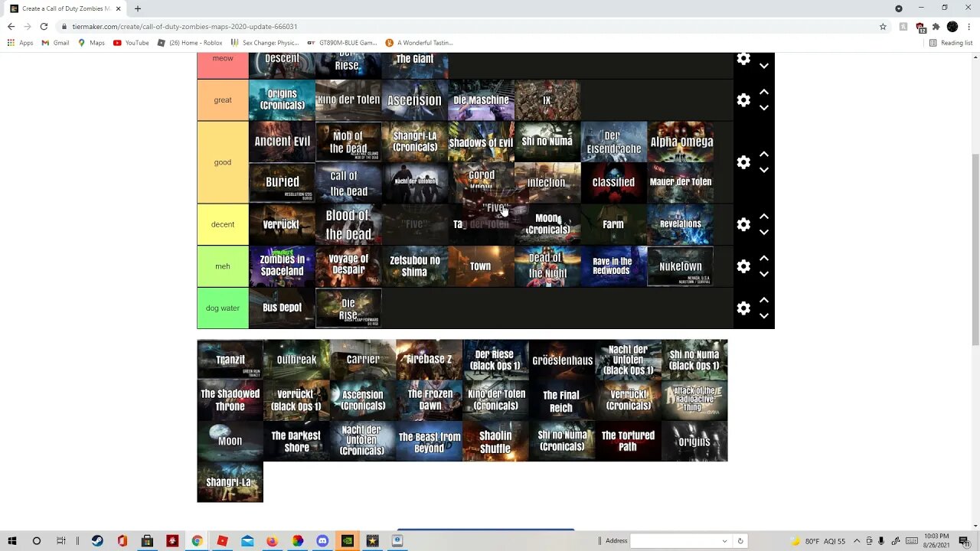
Task: Expand the taskbar Address dropdown
Action: 724,541
